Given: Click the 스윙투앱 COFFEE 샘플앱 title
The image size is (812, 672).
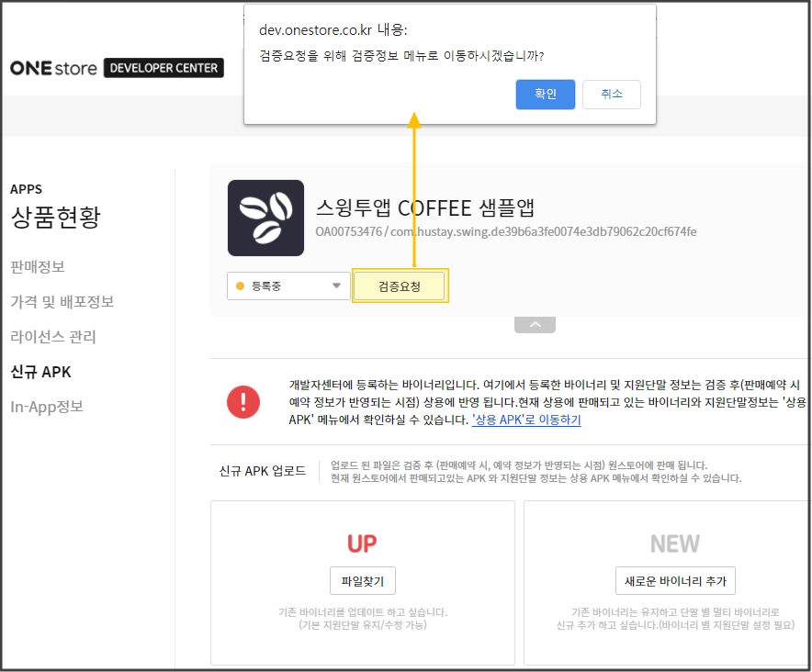Looking at the screenshot, I should tap(424, 207).
